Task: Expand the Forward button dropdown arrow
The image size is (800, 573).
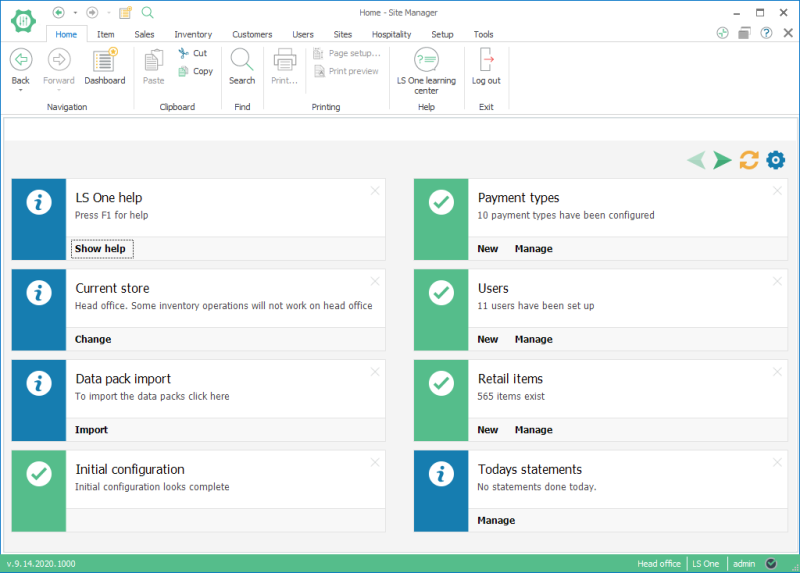Action: click(59, 90)
